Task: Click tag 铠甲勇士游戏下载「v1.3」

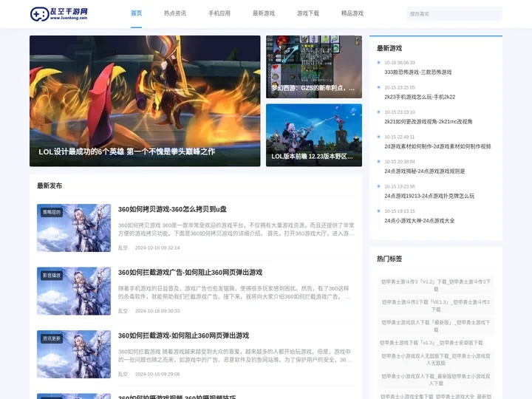Action: (x=432, y=343)
